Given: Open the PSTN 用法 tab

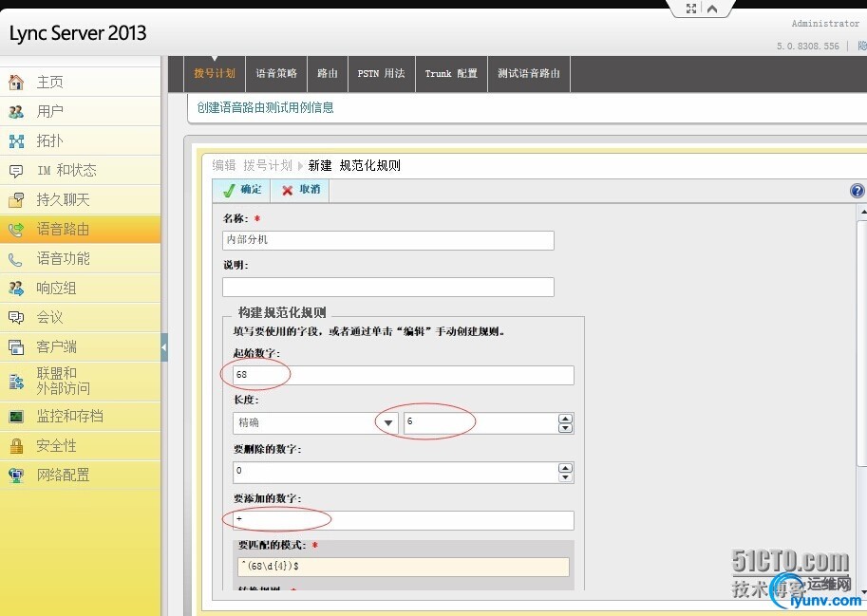Looking at the screenshot, I should (x=382, y=73).
